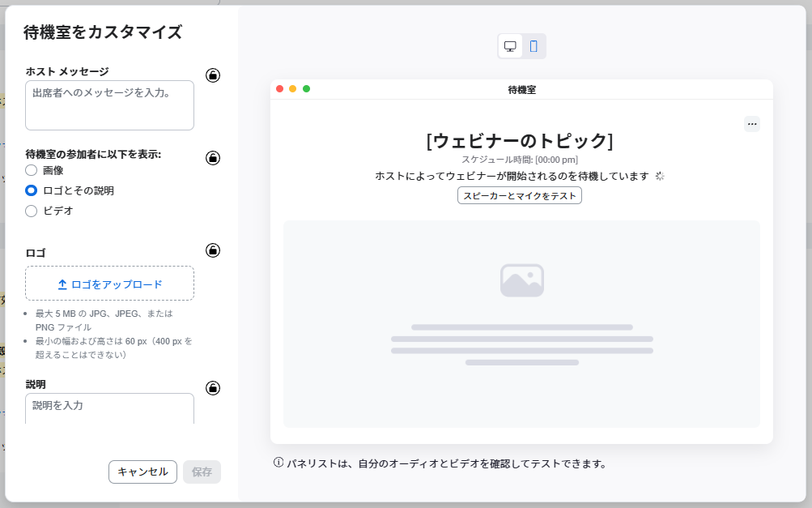Click the info icon before パネリスト note
812x508 pixels.
tap(278, 463)
